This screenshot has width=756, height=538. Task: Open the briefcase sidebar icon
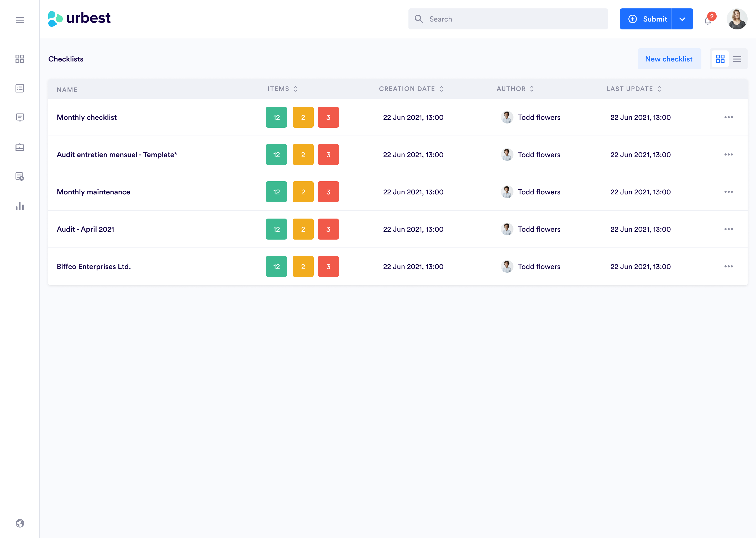point(20,147)
